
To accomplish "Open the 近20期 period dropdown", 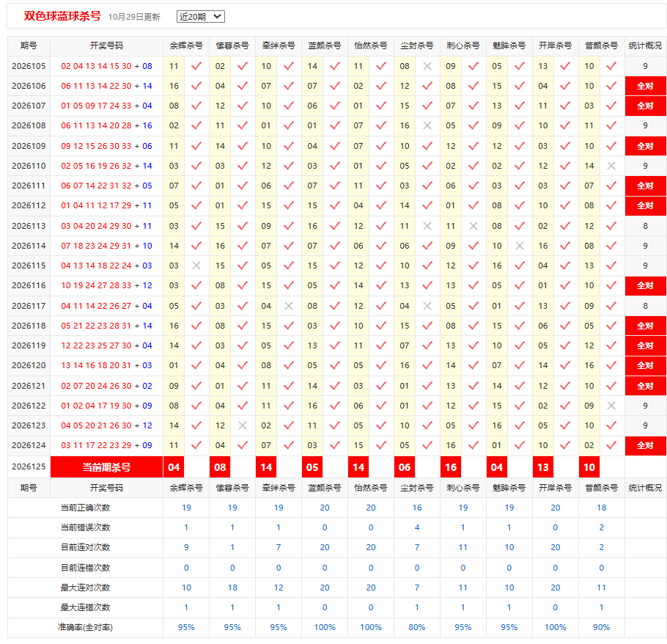I will click(x=200, y=17).
